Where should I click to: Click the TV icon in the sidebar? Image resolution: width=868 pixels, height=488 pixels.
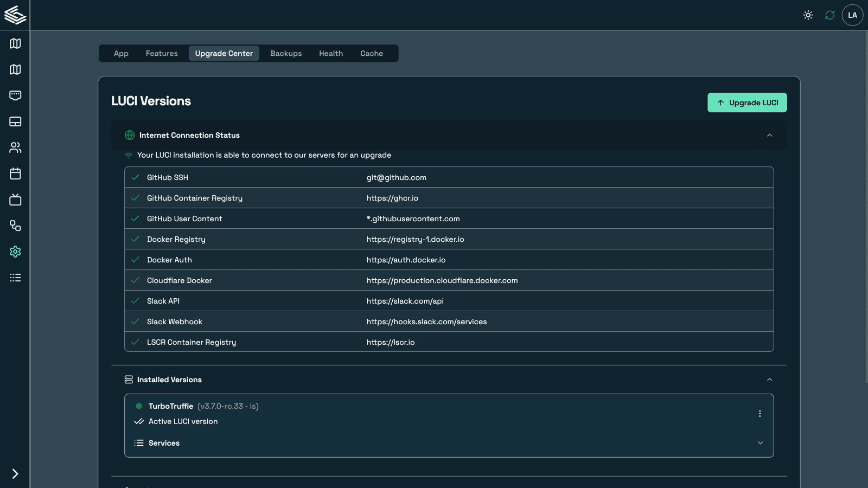15,200
